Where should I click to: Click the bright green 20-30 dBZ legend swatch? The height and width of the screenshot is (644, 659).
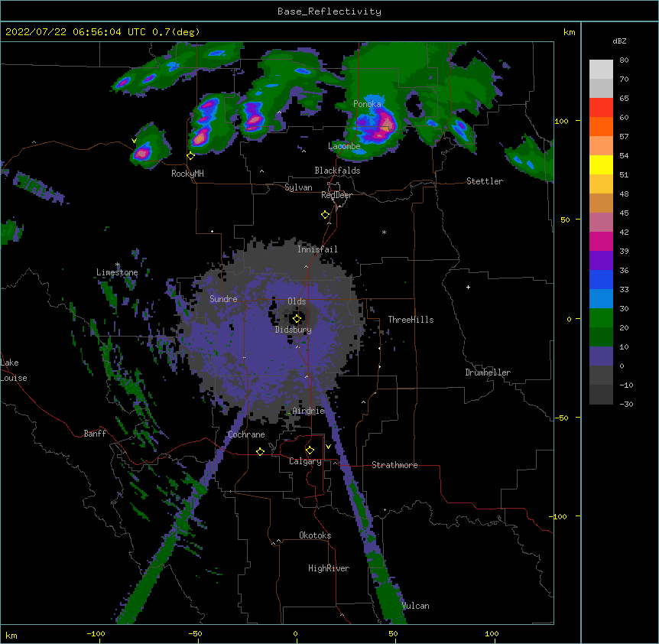tap(601, 318)
